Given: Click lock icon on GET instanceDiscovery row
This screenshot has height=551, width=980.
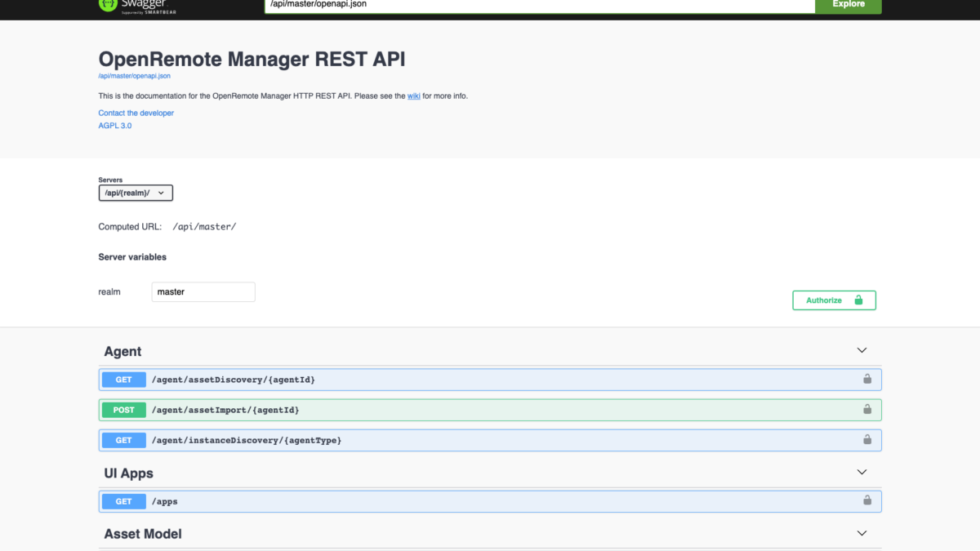Looking at the screenshot, I should [867, 440].
